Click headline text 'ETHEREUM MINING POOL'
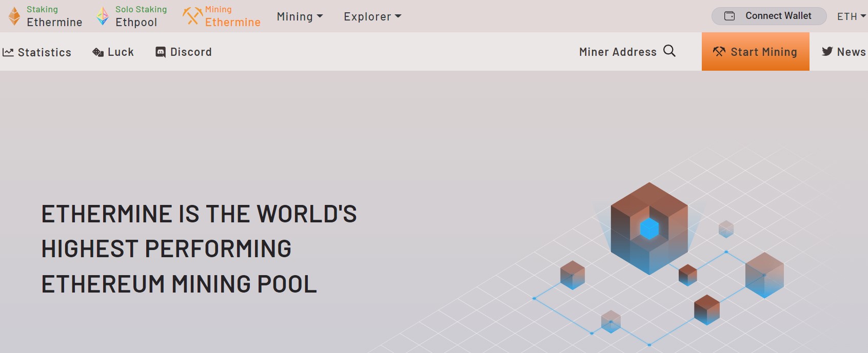The width and height of the screenshot is (868, 353). click(179, 284)
